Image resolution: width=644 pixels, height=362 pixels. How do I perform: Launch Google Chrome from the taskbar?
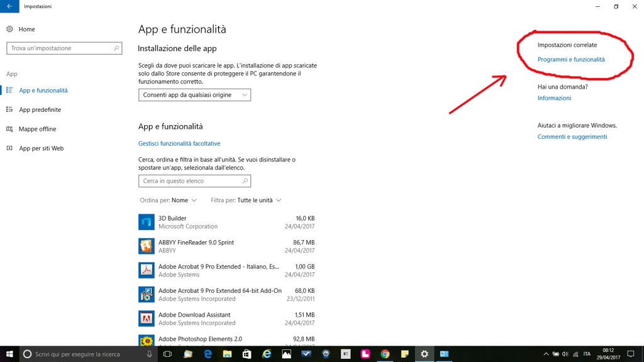[x=385, y=354]
